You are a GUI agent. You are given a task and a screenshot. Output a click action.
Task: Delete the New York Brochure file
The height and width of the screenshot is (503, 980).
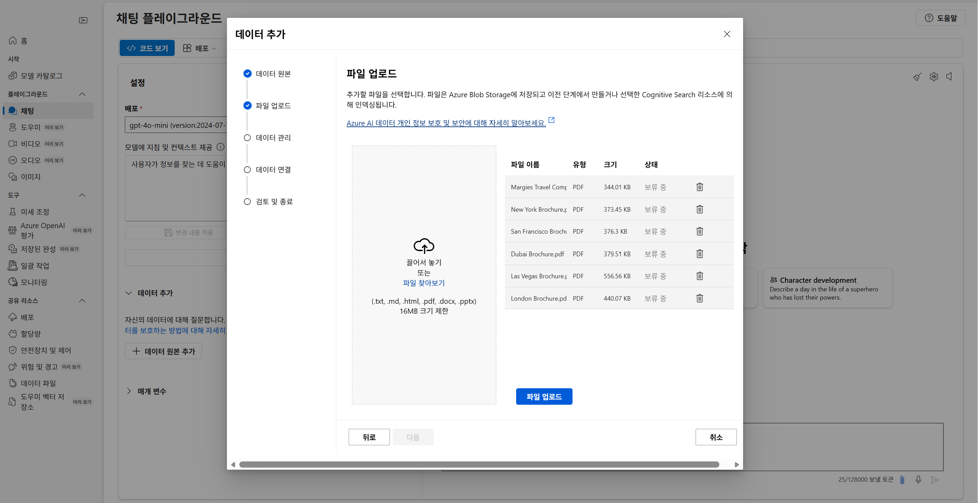[700, 209]
